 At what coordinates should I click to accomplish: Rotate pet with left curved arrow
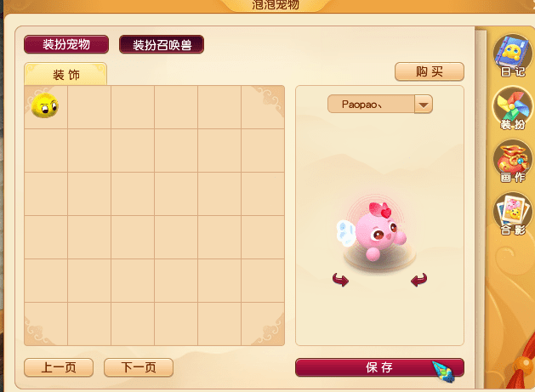pos(340,280)
